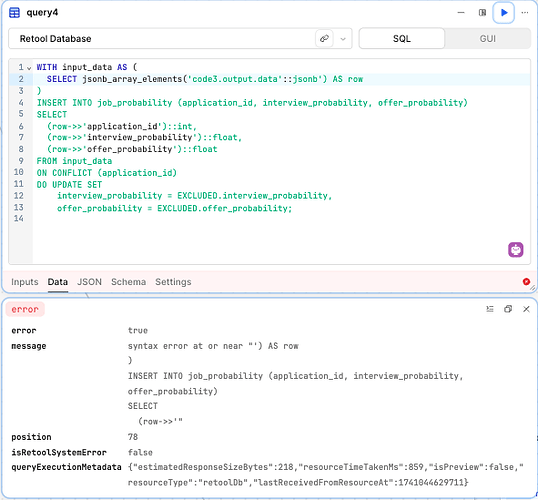538x500 pixels.
Task: Minimize the query4 block
Action: pos(461,13)
